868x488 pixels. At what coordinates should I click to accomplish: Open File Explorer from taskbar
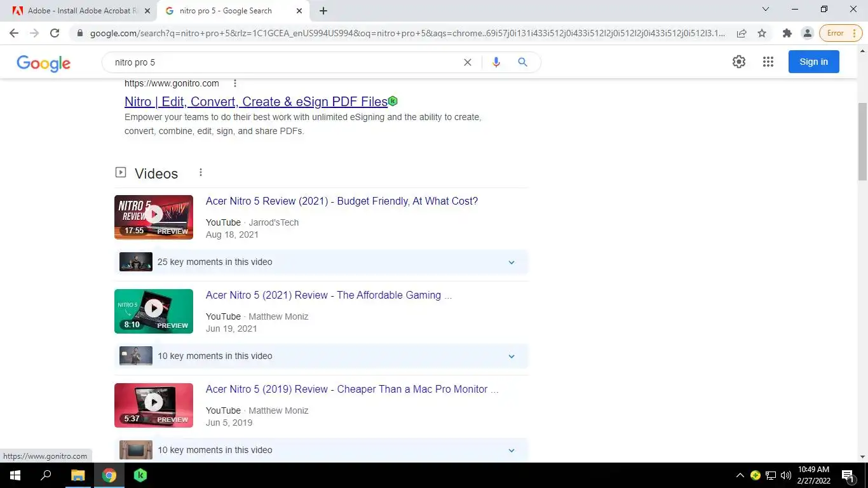pyautogui.click(x=78, y=475)
